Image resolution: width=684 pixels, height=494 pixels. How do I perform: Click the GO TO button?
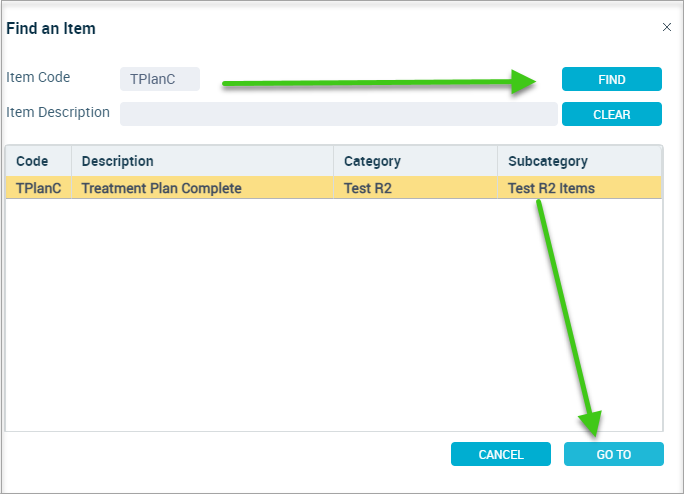[614, 454]
